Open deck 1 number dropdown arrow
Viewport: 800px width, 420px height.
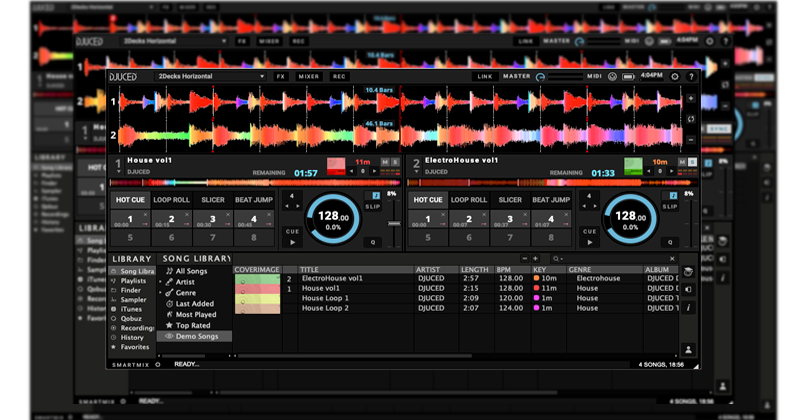(x=118, y=172)
